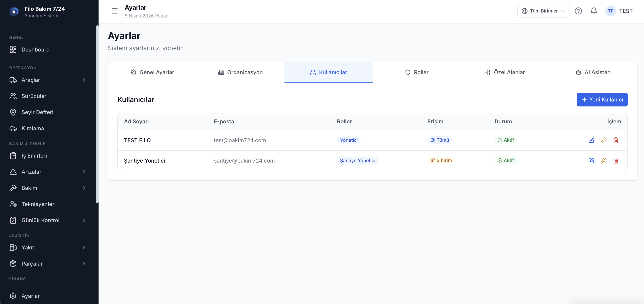Delete the Şantiye Yönetici user
The image size is (644, 304).
pos(616,160)
